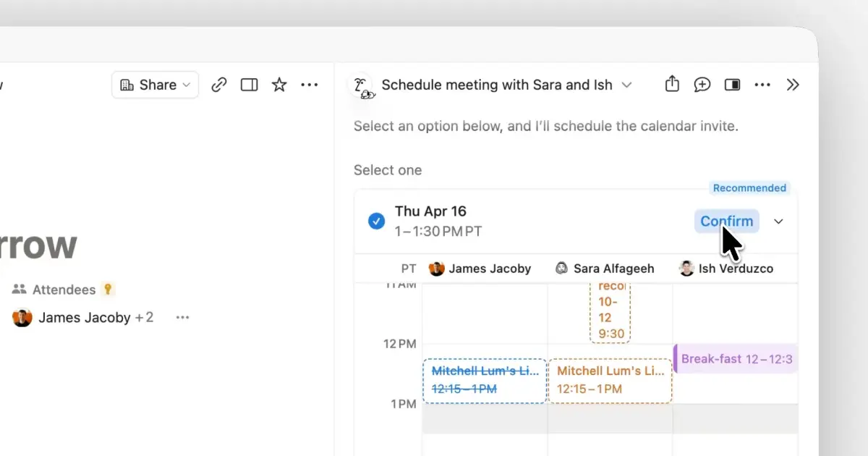
Task: Expand the chevron next to Confirm
Action: pos(778,221)
